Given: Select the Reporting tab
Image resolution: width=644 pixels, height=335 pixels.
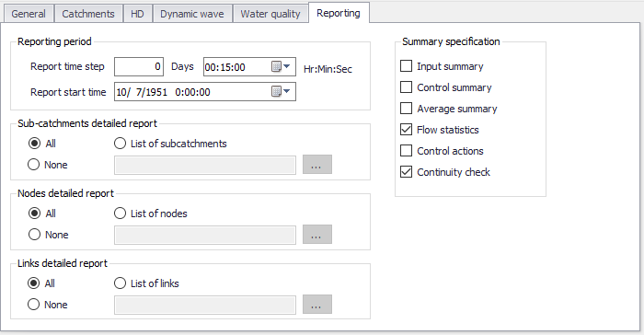Looking at the screenshot, I should [x=339, y=13].
